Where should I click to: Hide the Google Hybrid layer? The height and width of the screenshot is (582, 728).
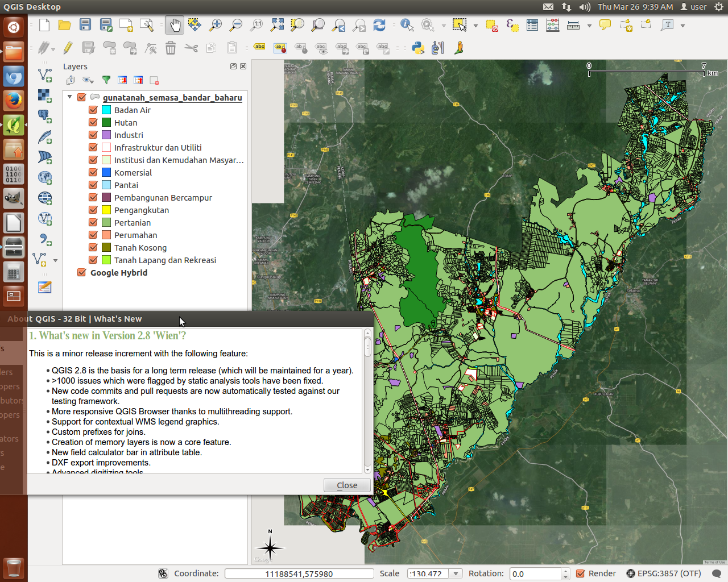click(x=82, y=273)
